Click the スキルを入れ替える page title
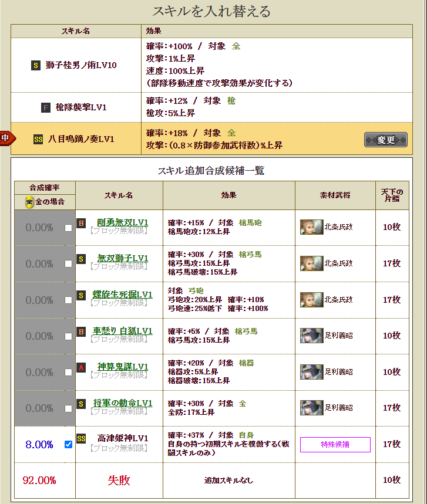The image size is (427, 504). coord(211,11)
